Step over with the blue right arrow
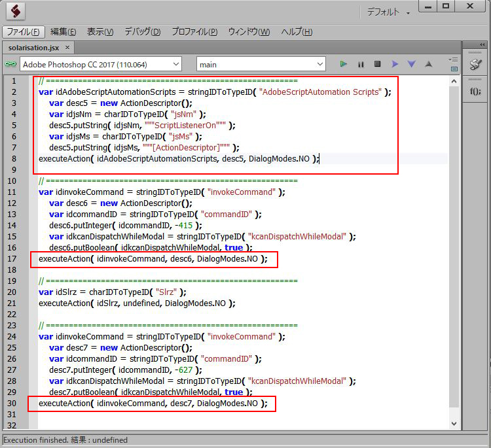 click(x=395, y=64)
